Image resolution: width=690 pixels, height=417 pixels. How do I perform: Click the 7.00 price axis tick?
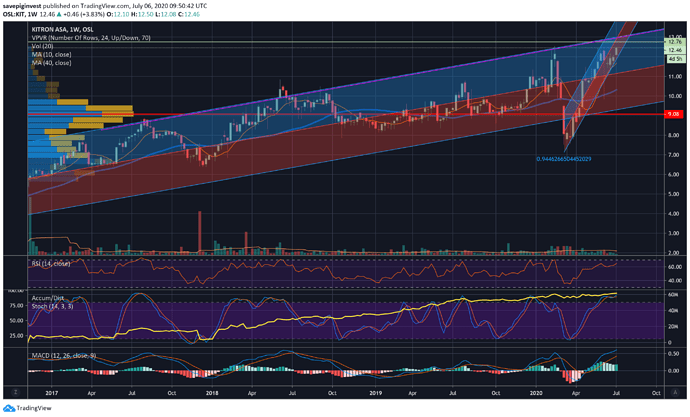pos(675,155)
